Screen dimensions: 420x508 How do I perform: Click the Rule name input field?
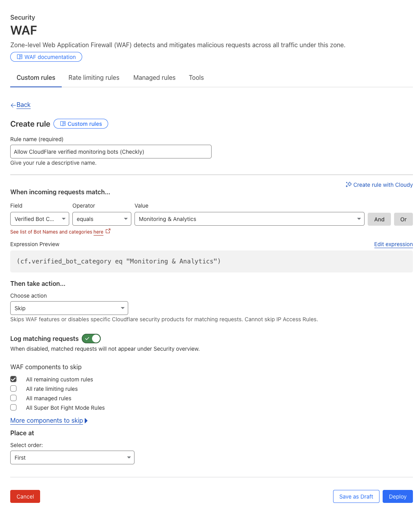pos(111,151)
